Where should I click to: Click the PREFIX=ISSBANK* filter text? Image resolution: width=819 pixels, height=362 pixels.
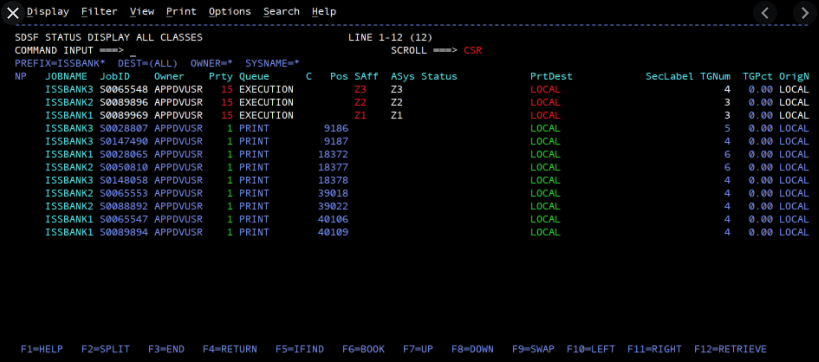tap(60, 63)
